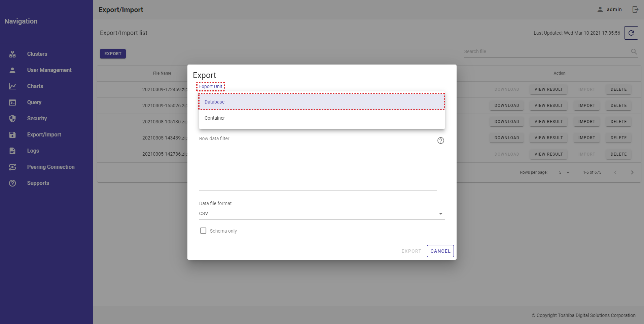This screenshot has height=324, width=644.
Task: Click the logout icon in top bar
Action: 635,9
